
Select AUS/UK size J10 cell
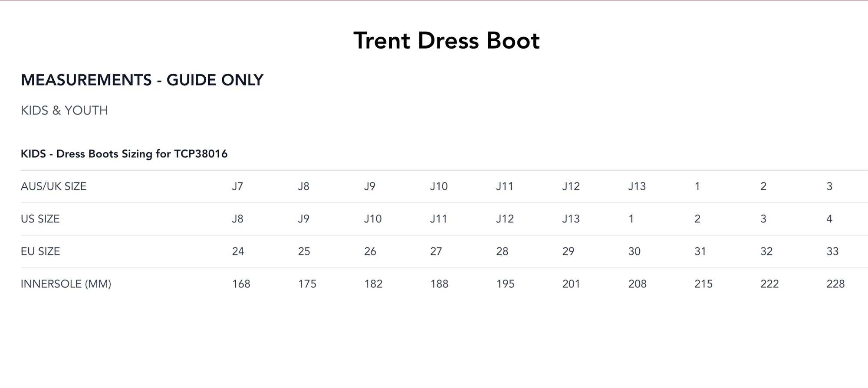(438, 186)
